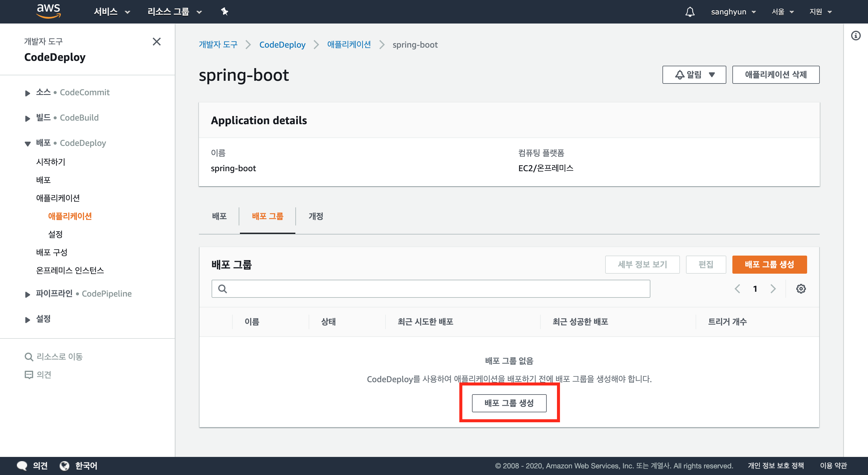Expand the 소스 CodeCommit tree section
The height and width of the screenshot is (475, 868).
tap(28, 93)
